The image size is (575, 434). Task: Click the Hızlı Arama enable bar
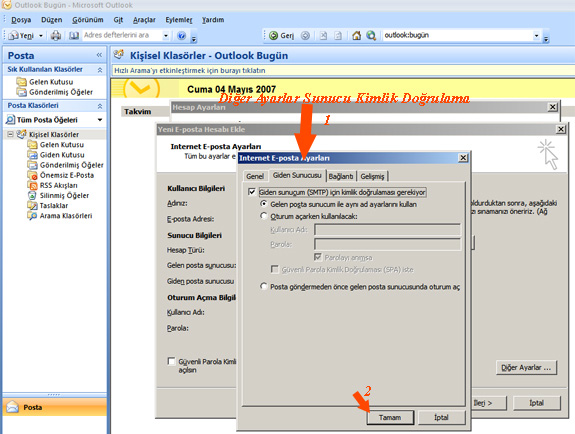(x=343, y=70)
